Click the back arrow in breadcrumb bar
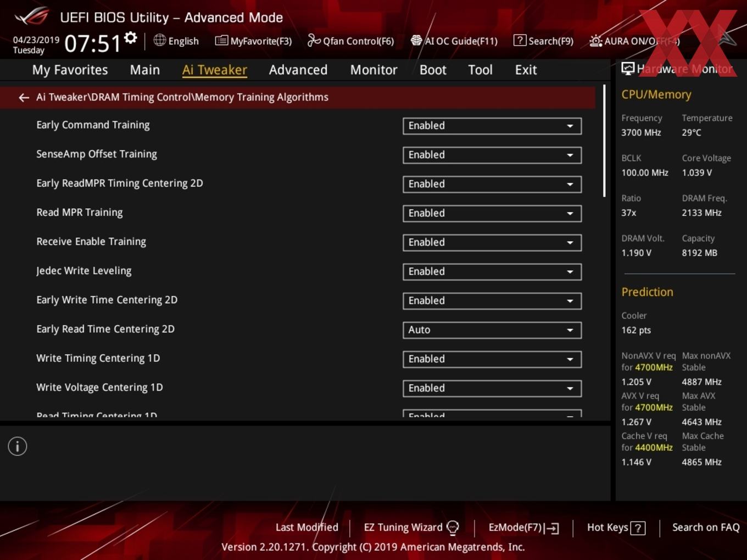Viewport: 747px width, 560px height. coord(24,97)
